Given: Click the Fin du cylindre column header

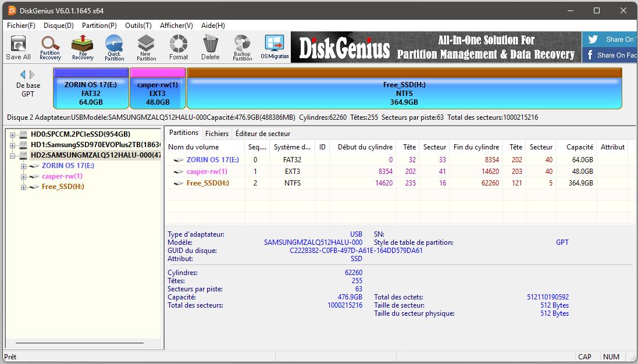Looking at the screenshot, I should (x=476, y=147).
